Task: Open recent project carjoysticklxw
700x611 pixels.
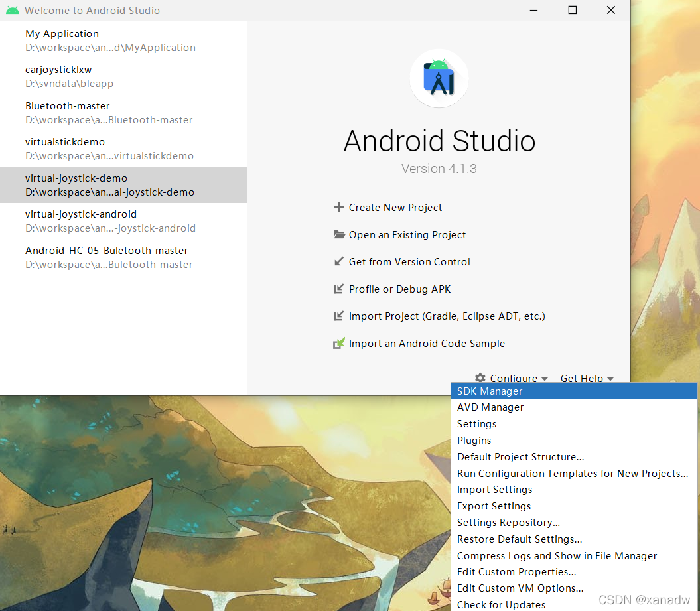Action: coord(123,76)
